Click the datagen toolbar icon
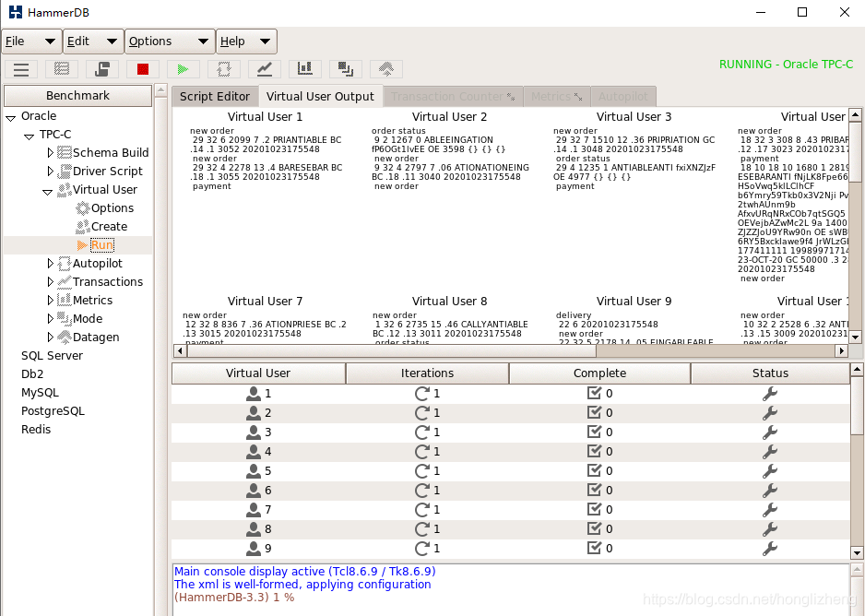 386,69
